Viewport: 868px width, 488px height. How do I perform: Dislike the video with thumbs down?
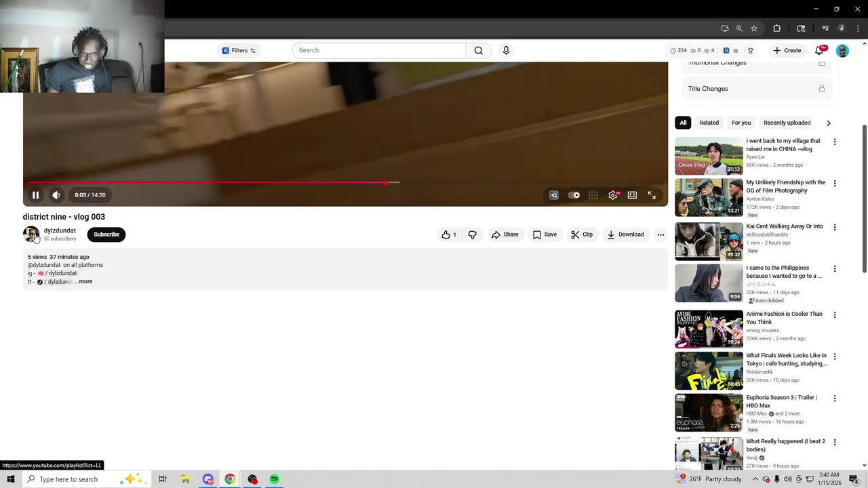tap(473, 235)
